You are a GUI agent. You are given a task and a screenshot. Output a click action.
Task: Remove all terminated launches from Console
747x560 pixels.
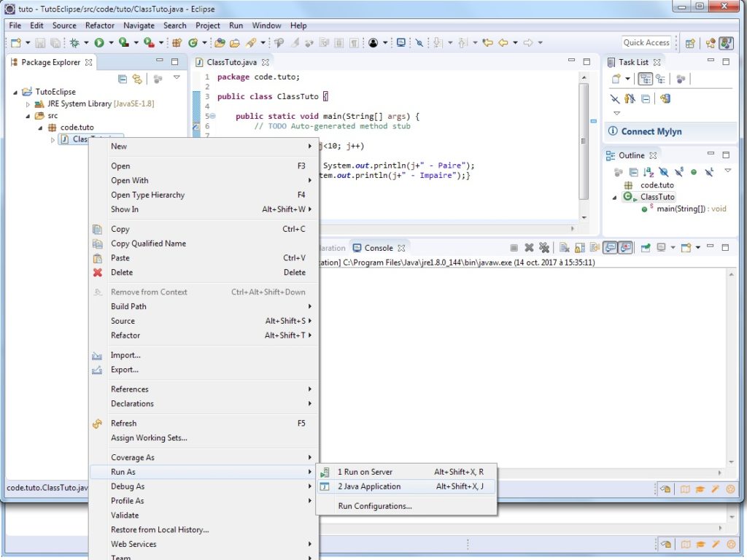[x=544, y=246]
